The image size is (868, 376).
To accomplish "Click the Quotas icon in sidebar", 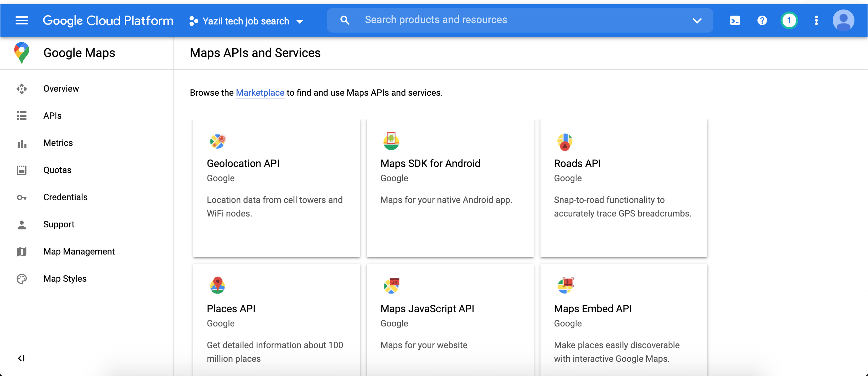I will (22, 170).
